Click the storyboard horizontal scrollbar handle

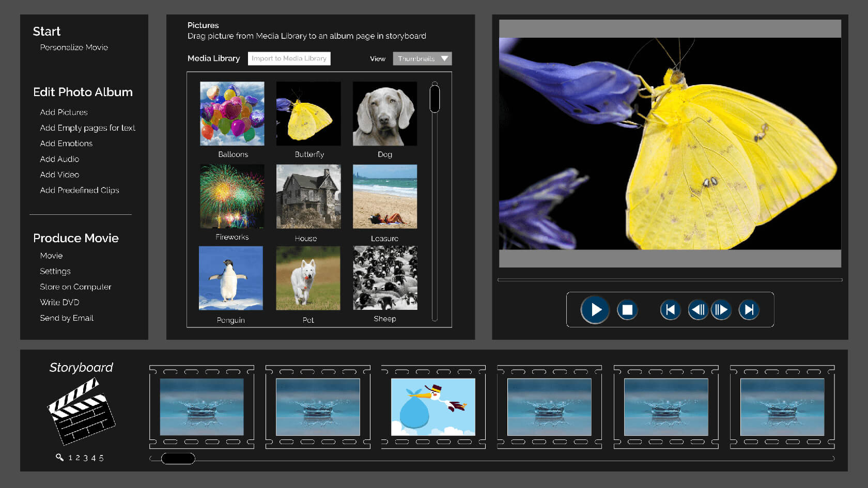[x=178, y=459]
